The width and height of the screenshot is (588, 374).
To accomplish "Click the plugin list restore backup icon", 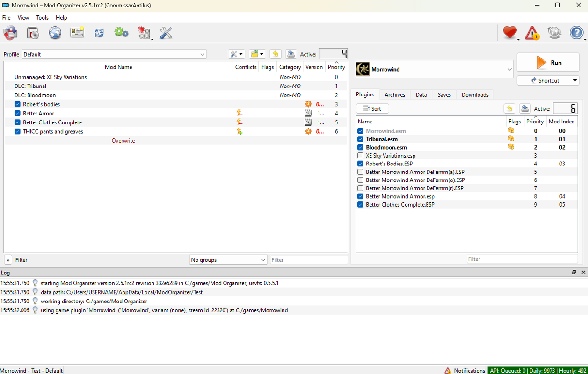I will [x=509, y=108].
